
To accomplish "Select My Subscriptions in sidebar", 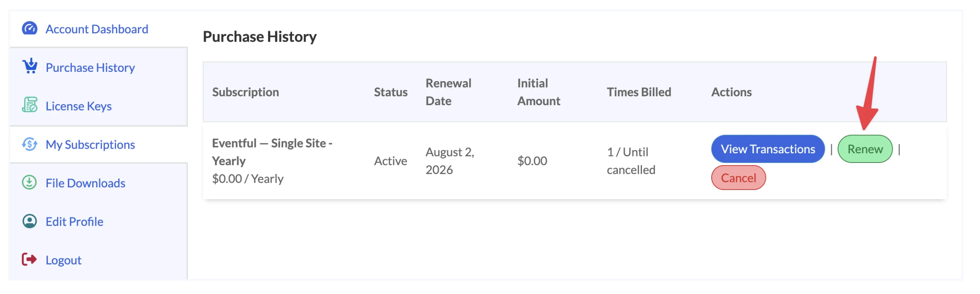I will (x=90, y=145).
